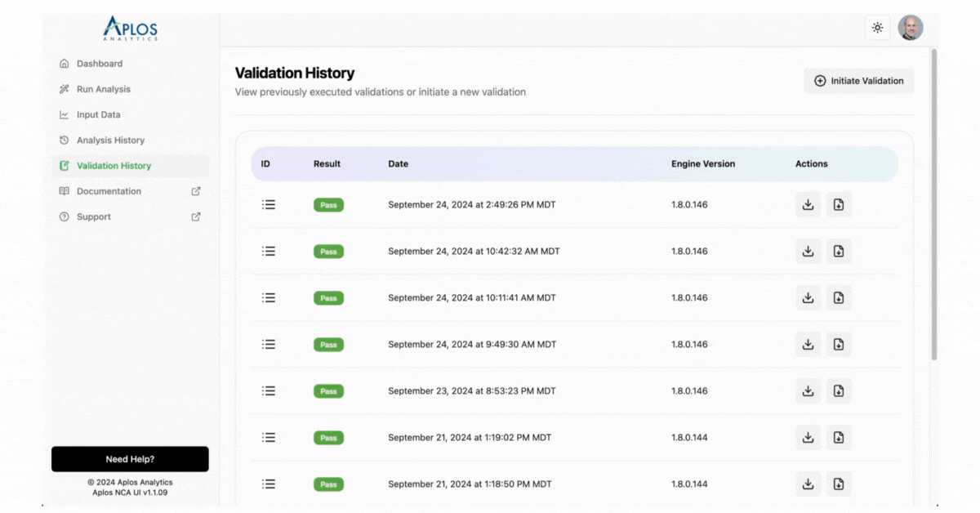Click the Result column header
Viewport: 980px width, 513px height.
point(327,163)
